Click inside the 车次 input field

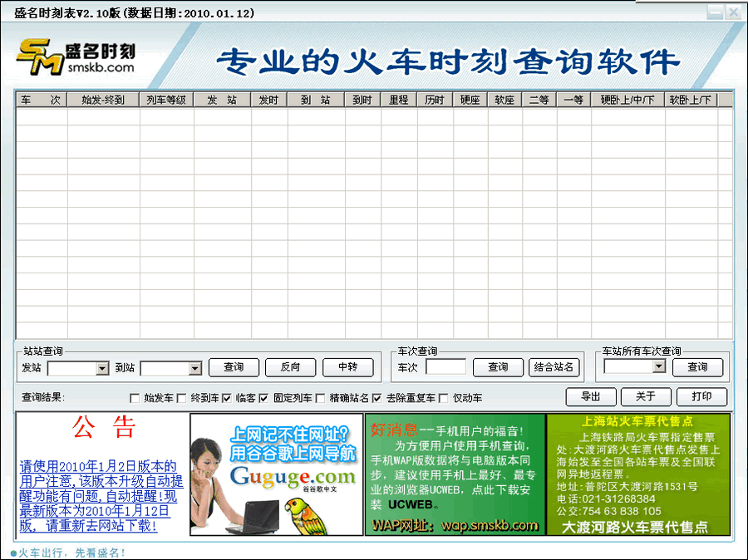click(x=447, y=367)
